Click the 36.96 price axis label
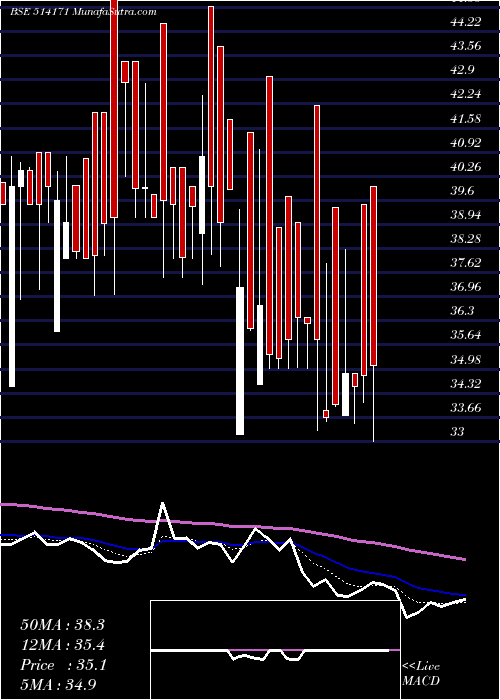Image resolution: width=500 pixels, height=700 pixels. click(x=467, y=287)
